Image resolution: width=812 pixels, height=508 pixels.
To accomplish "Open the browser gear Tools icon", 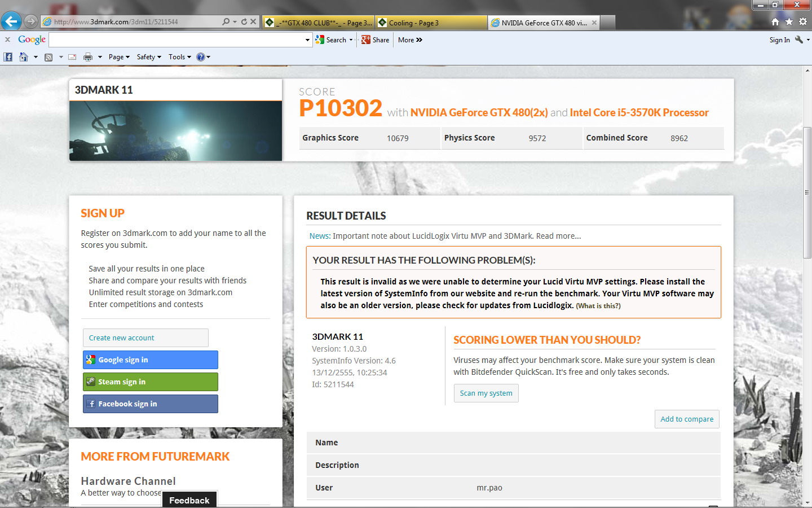I will click(803, 22).
